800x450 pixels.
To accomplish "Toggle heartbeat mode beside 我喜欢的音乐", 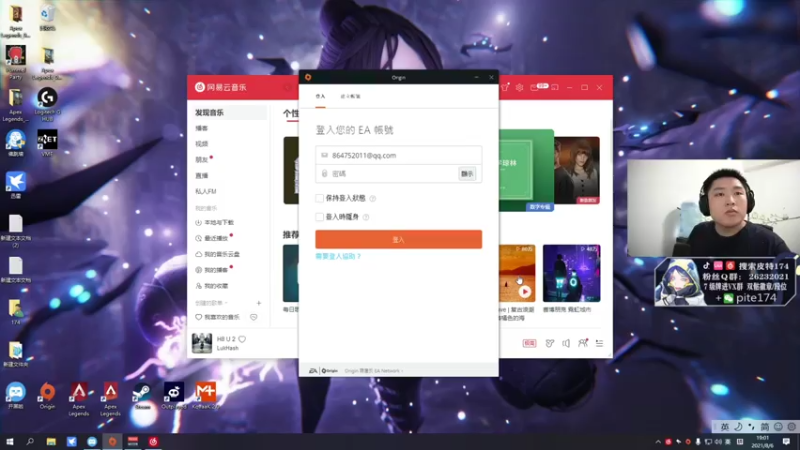I will [254, 317].
